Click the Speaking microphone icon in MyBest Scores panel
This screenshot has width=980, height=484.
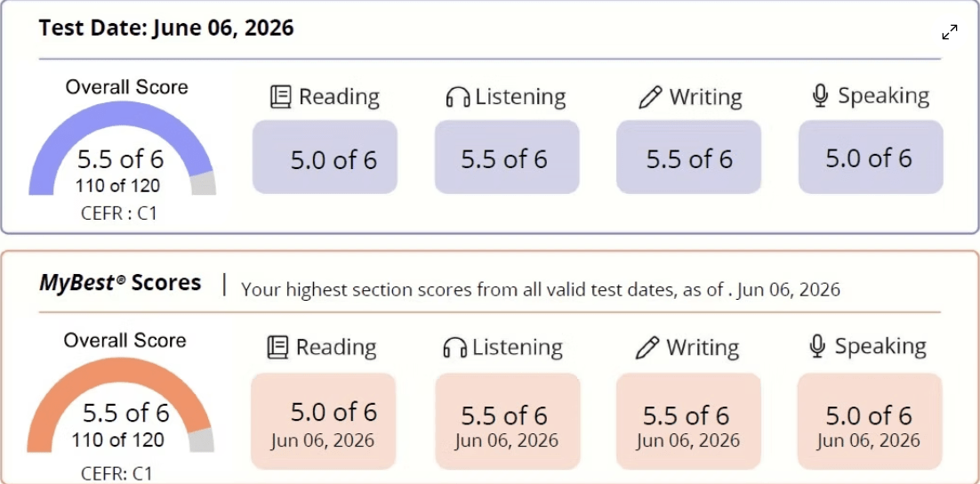pos(817,346)
